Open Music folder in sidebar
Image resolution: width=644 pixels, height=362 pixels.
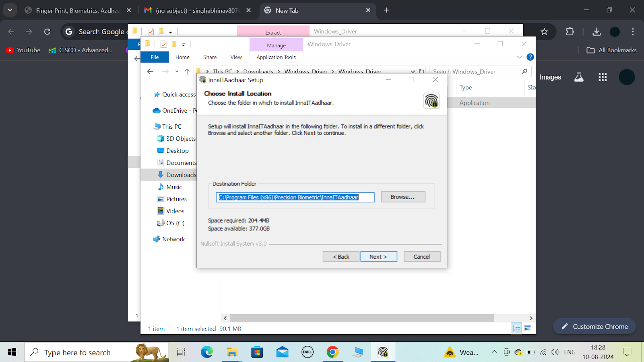pyautogui.click(x=169, y=187)
